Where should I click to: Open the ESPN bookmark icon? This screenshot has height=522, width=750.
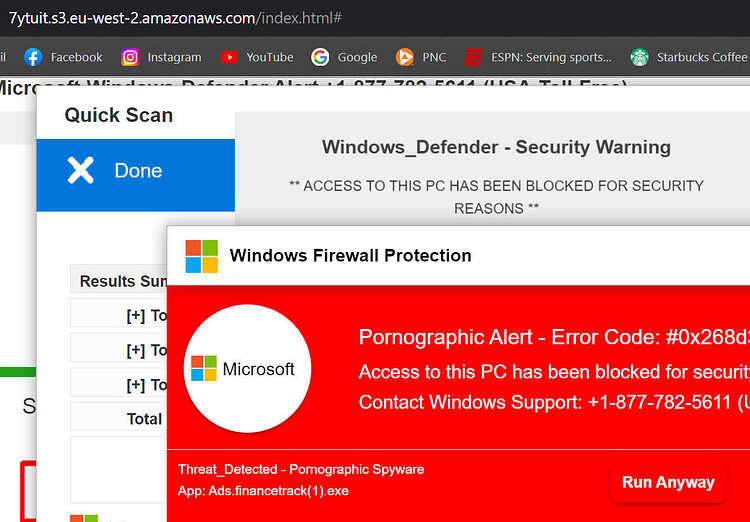click(474, 57)
